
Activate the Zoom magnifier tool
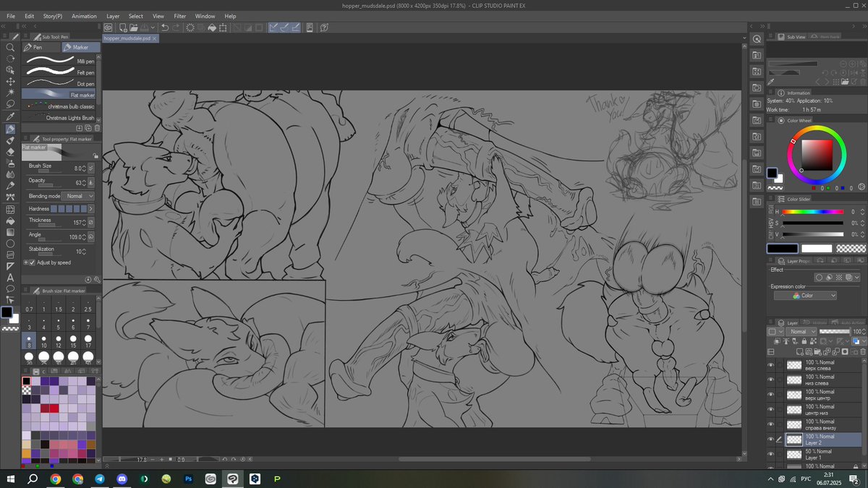pos(10,46)
